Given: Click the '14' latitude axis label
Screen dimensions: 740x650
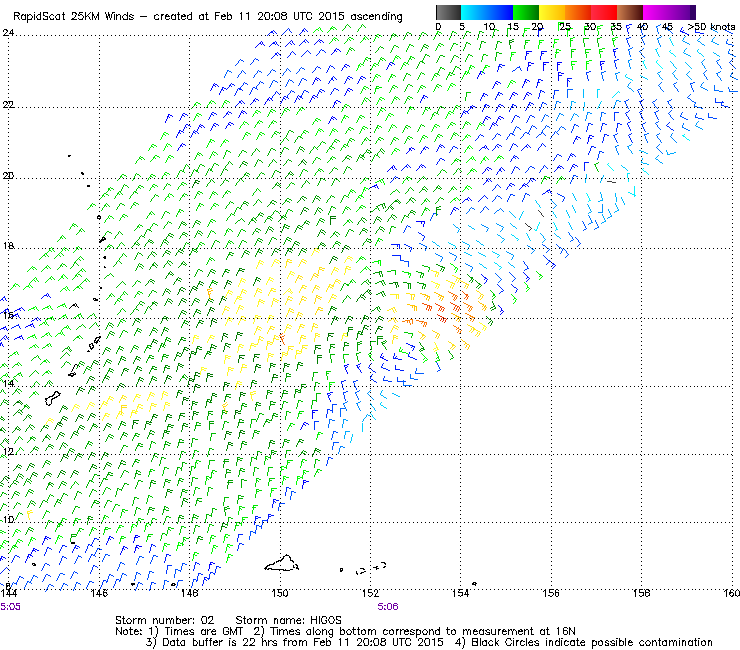Looking at the screenshot, I should (8, 383).
